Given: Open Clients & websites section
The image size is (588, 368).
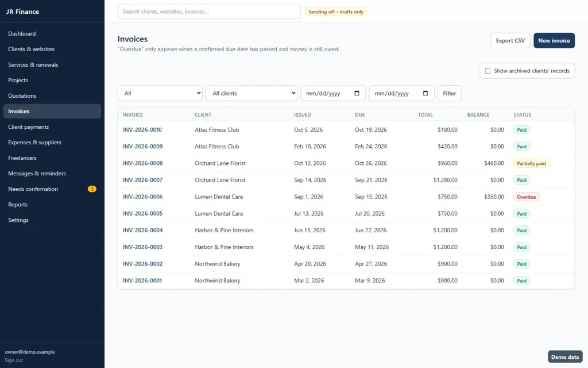Looking at the screenshot, I should 52,49.
